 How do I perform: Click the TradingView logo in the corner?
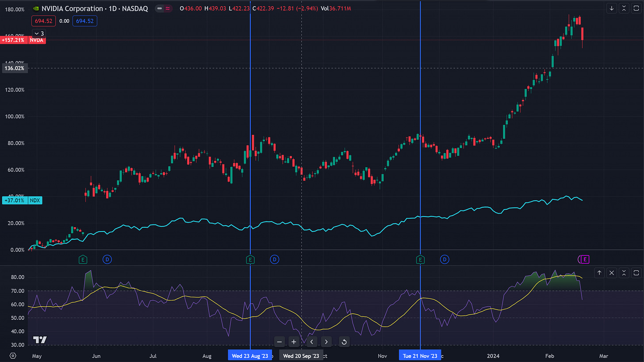coord(40,340)
